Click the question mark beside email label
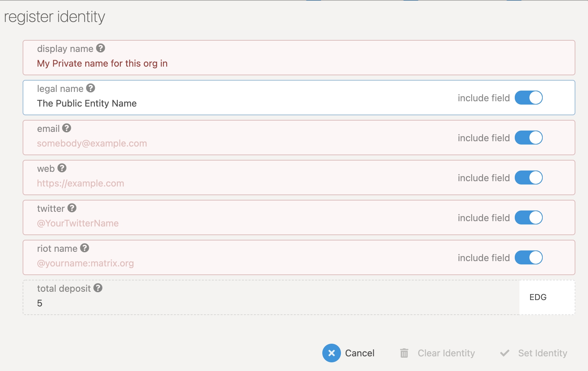Screen dimensions: 588x371 tap(67, 128)
